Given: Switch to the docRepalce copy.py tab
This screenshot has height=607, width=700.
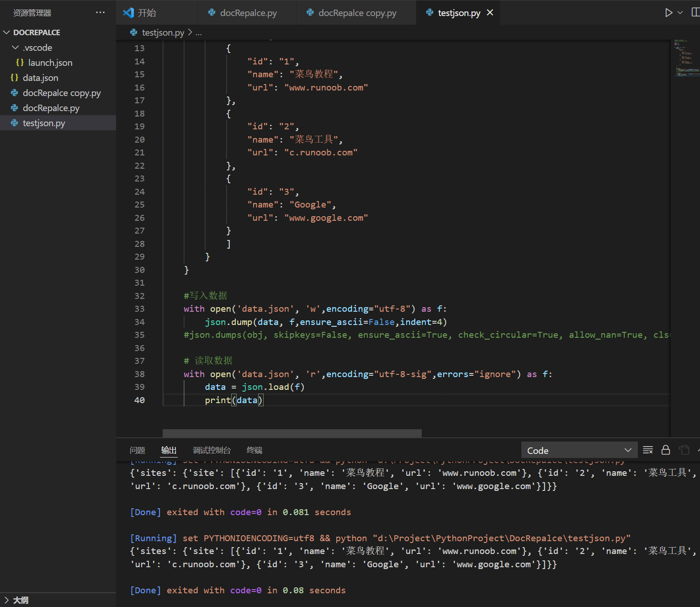Looking at the screenshot, I should [357, 13].
